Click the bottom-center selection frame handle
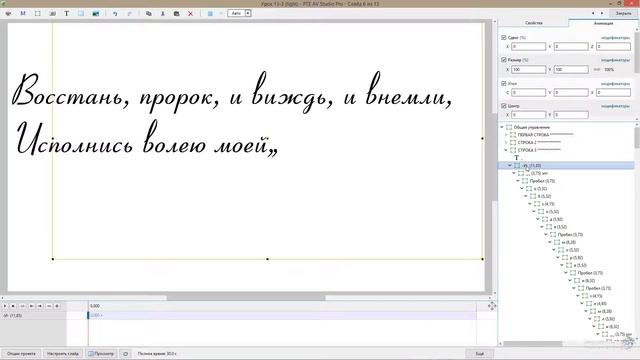 point(267,259)
